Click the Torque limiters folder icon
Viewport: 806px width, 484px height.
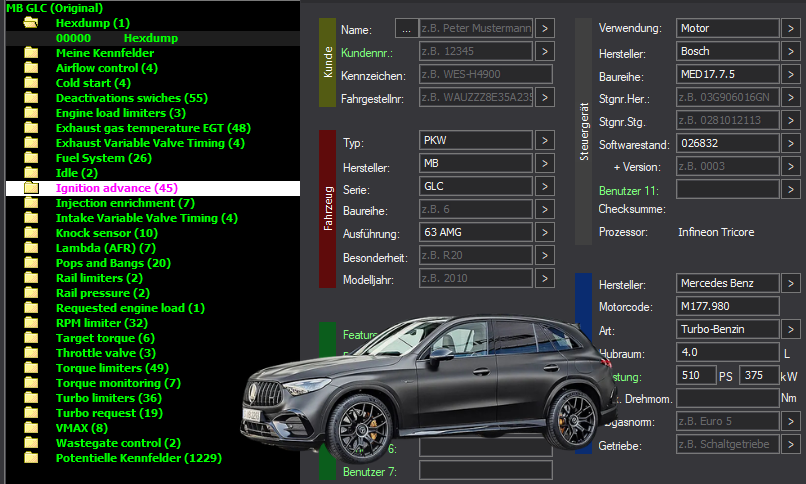[x=31, y=368]
